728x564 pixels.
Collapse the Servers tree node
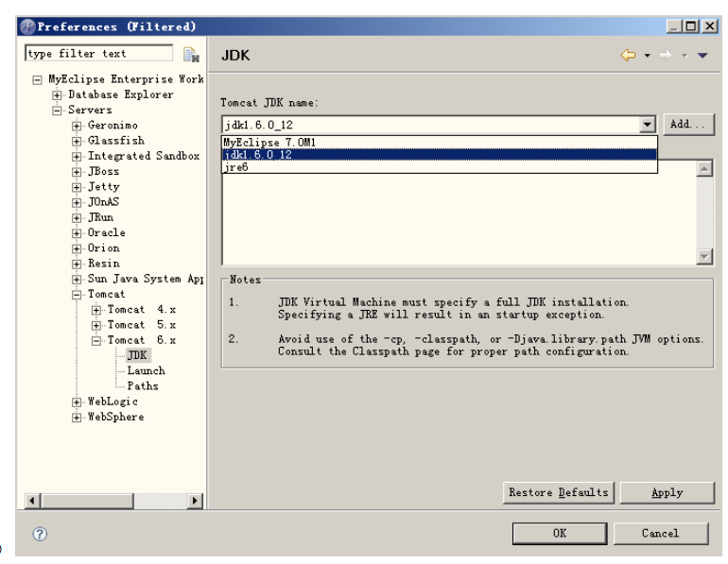click(57, 111)
